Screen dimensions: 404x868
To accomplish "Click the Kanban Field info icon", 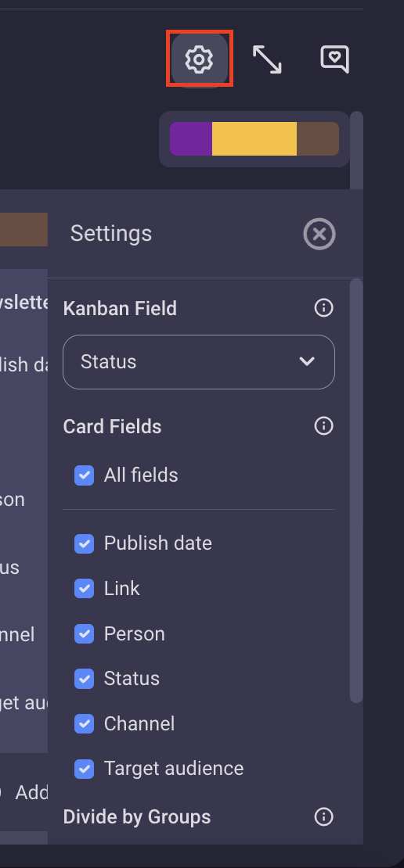I will [x=323, y=308].
